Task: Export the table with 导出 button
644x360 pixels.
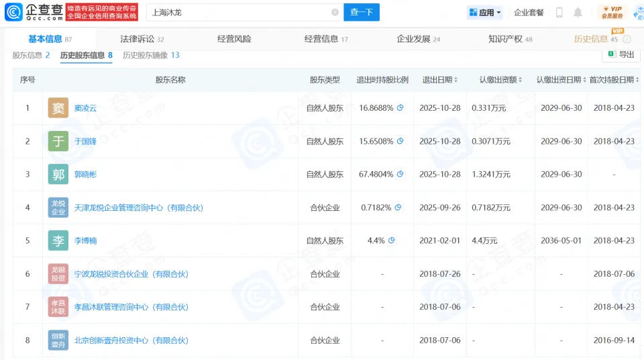Action: coord(621,55)
